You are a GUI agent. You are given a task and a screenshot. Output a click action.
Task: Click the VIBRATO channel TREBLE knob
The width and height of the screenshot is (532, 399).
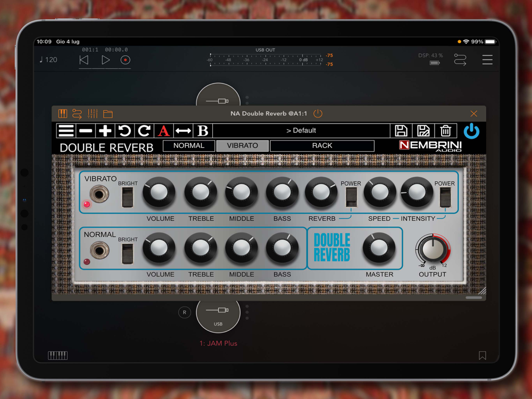(201, 193)
